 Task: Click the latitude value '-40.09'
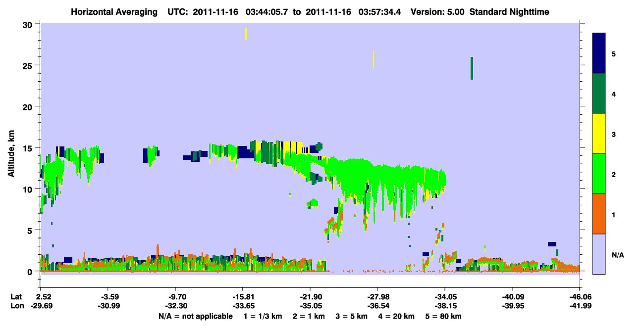pos(512,297)
